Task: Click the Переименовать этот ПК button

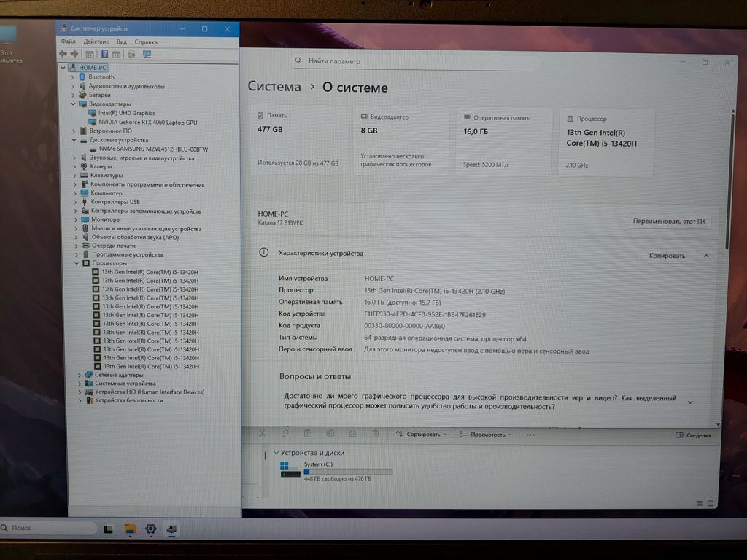Action: (669, 221)
